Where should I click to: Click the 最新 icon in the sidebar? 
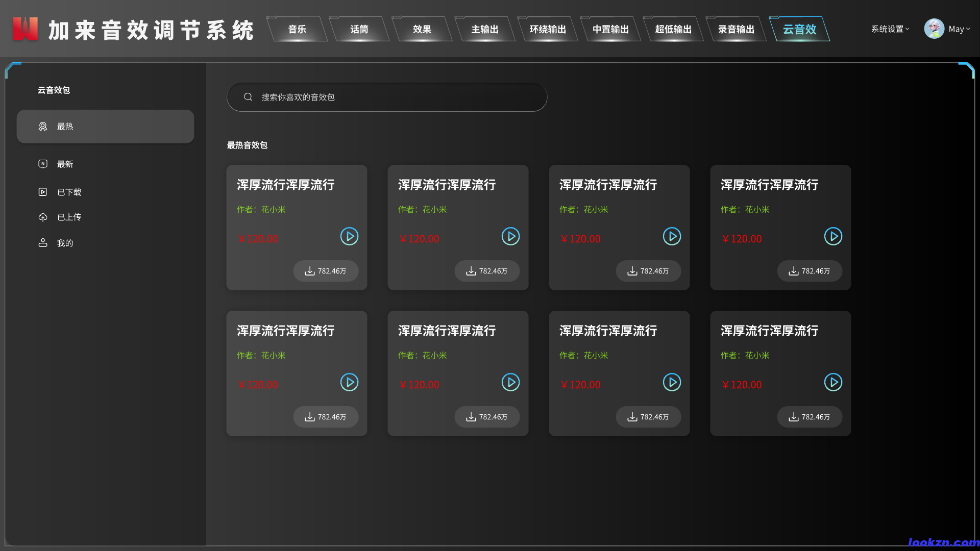pyautogui.click(x=43, y=164)
